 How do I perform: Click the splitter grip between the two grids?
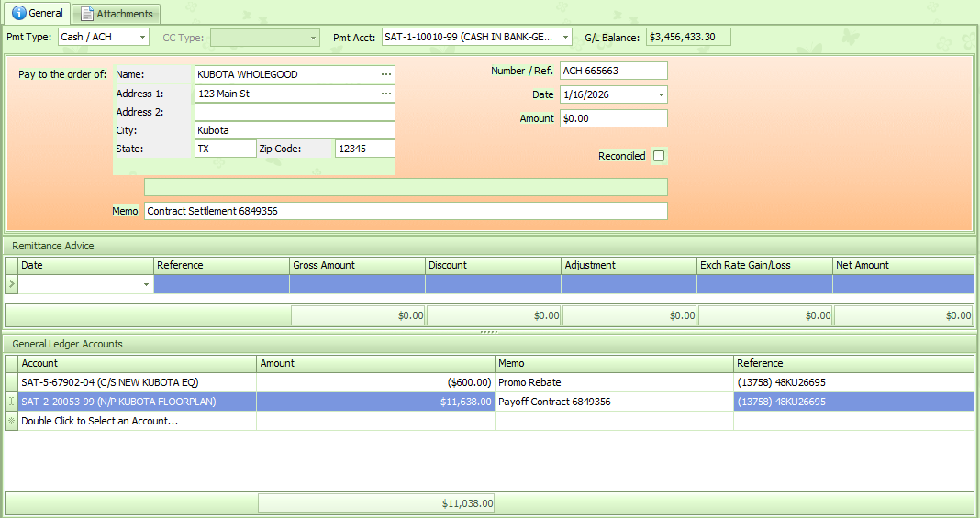pyautogui.click(x=489, y=332)
